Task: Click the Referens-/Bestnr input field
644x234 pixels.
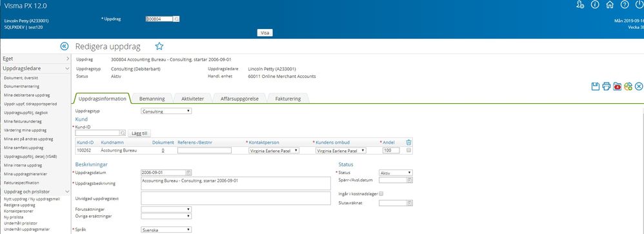Action: coord(204,150)
